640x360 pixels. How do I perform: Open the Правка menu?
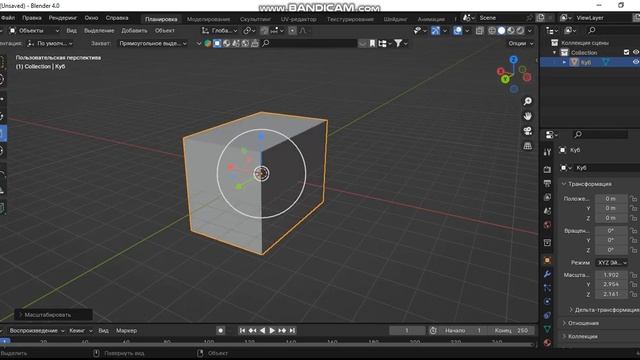tap(31, 18)
